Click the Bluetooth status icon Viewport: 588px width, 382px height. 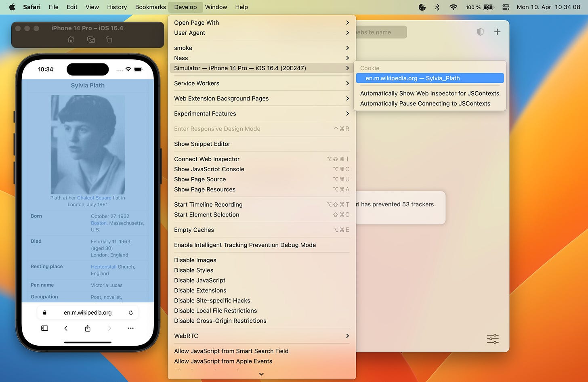(x=437, y=7)
